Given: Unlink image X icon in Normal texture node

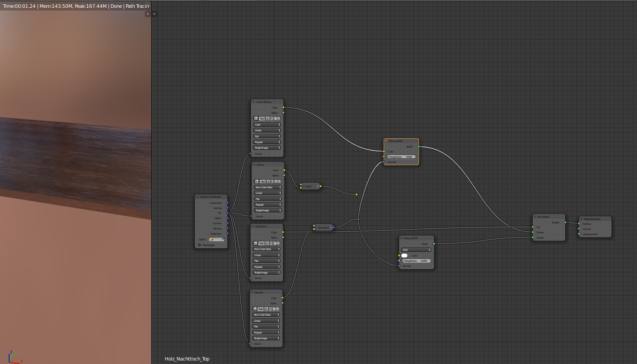Looking at the screenshot, I should (278, 309).
